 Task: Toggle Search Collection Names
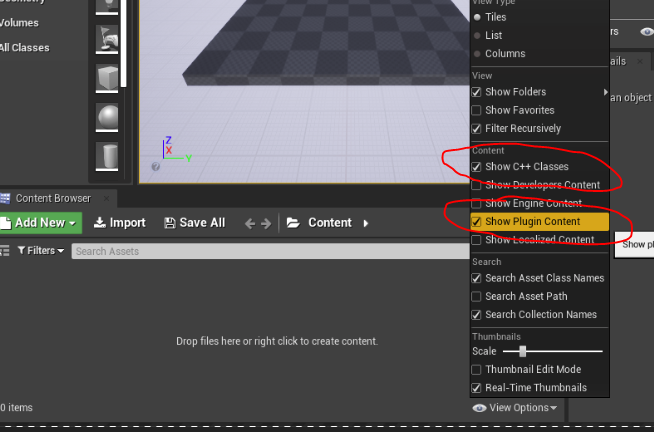476,315
